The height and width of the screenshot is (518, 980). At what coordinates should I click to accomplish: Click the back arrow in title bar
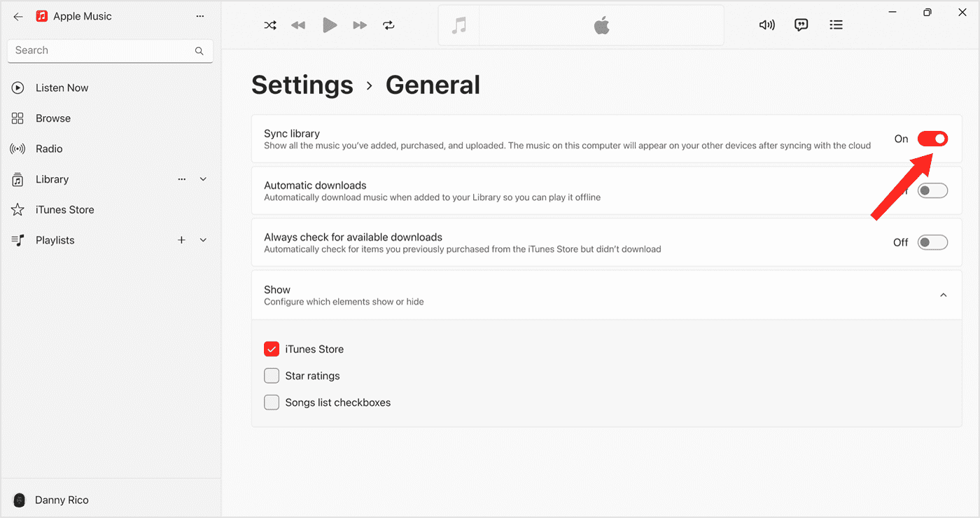18,16
